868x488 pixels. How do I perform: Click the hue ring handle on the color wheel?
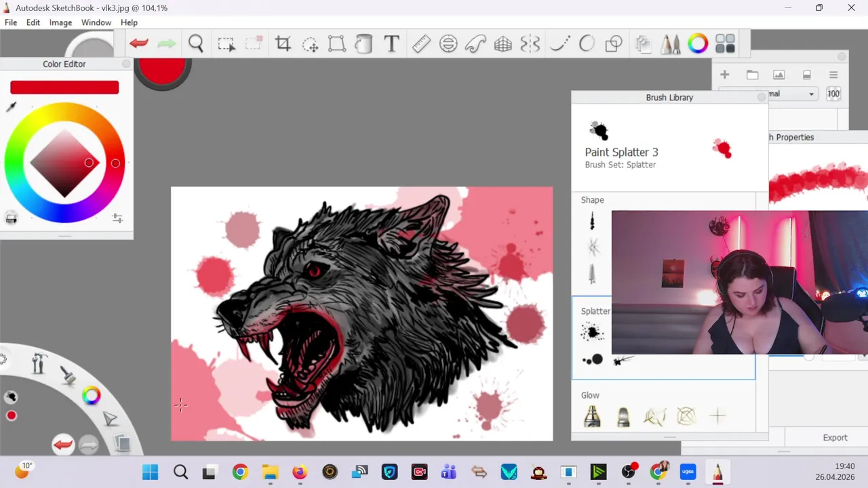tap(115, 163)
